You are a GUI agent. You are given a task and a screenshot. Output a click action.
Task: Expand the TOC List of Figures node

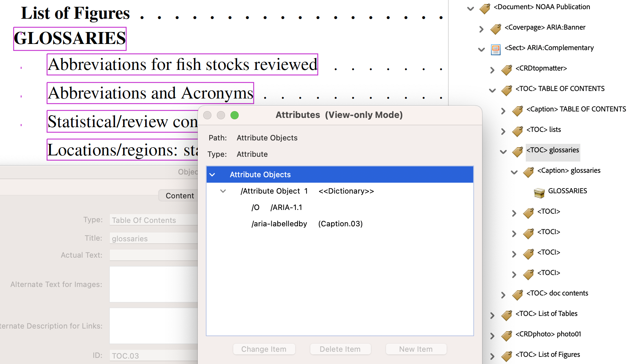tap(492, 357)
